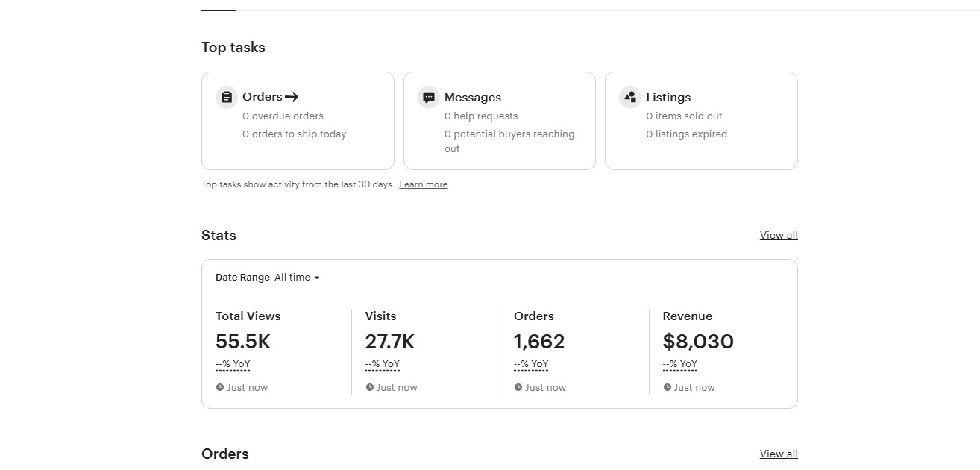Click '0 potential buyers reaching out'
Screen dimensions: 980x470
click(x=509, y=142)
